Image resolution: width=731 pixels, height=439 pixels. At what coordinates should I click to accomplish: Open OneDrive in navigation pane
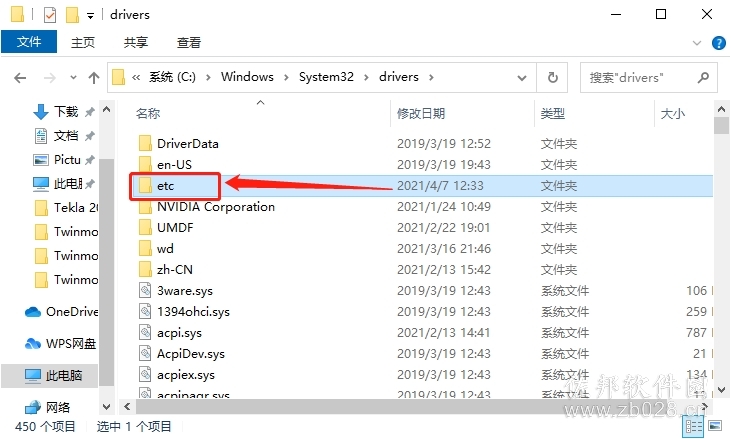pos(61,312)
